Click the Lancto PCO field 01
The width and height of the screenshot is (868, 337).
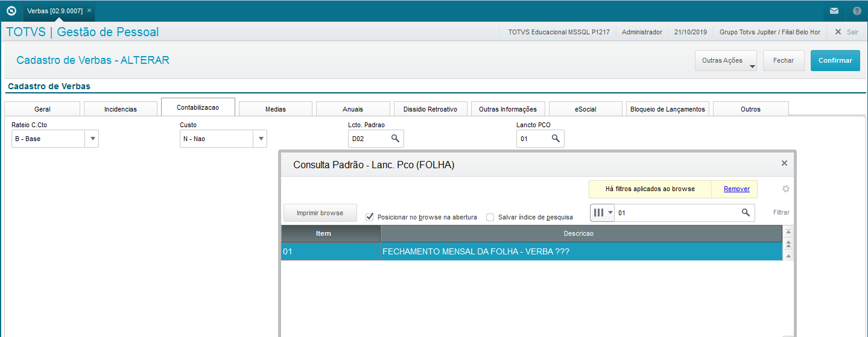pos(533,139)
